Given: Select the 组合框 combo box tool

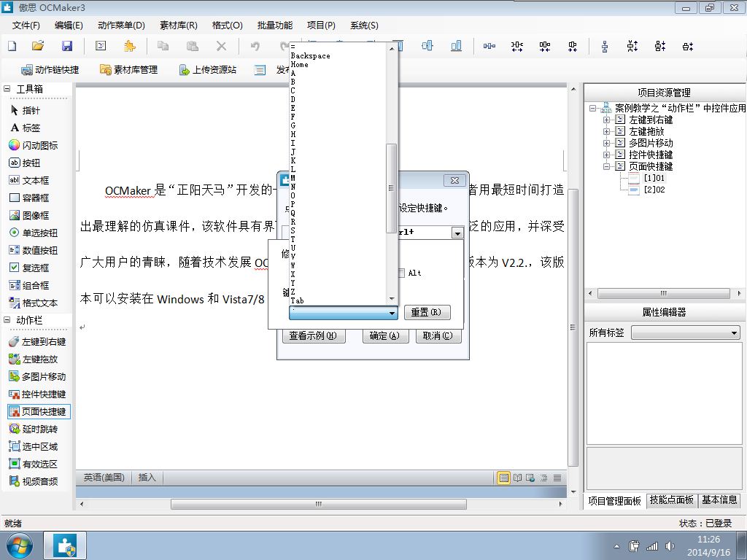Looking at the screenshot, I should (x=29, y=285).
